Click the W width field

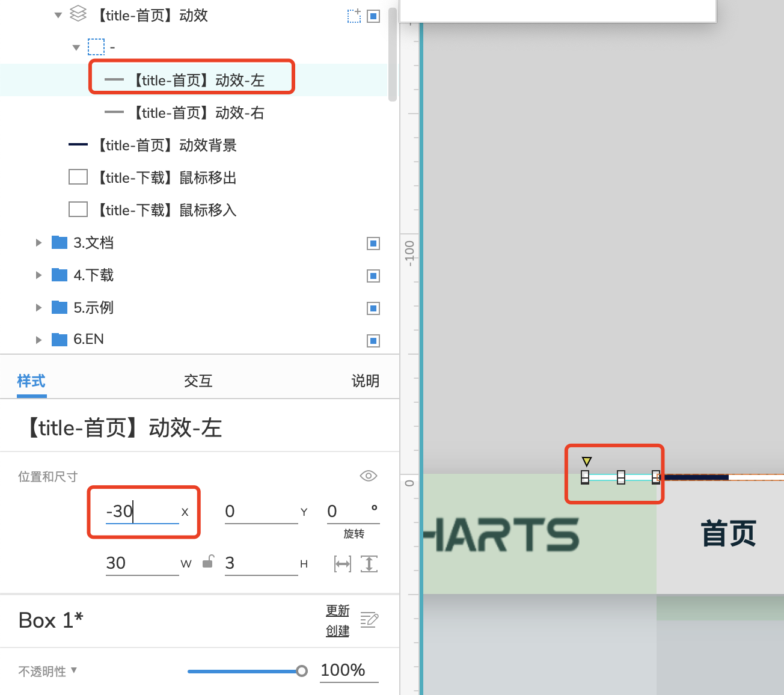[142, 563]
